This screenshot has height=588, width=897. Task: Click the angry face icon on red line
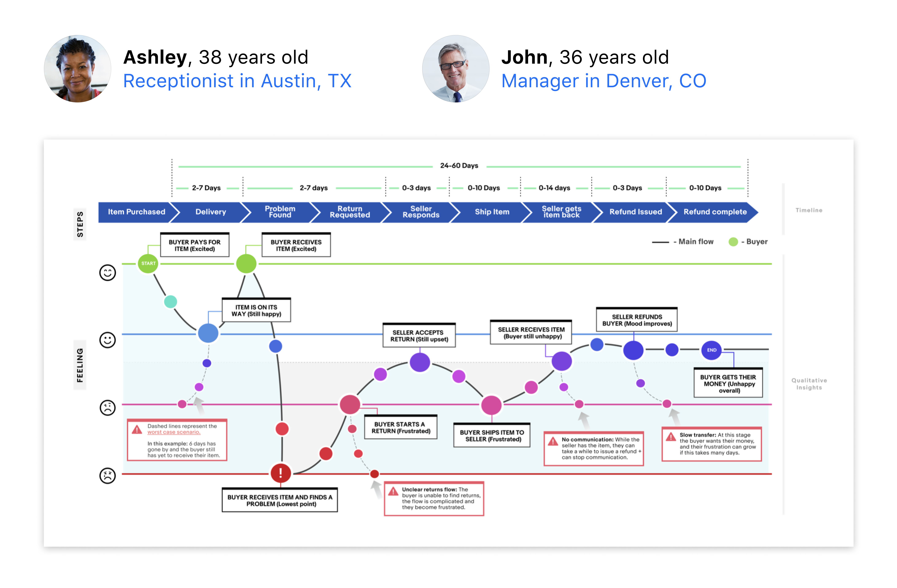107,476
